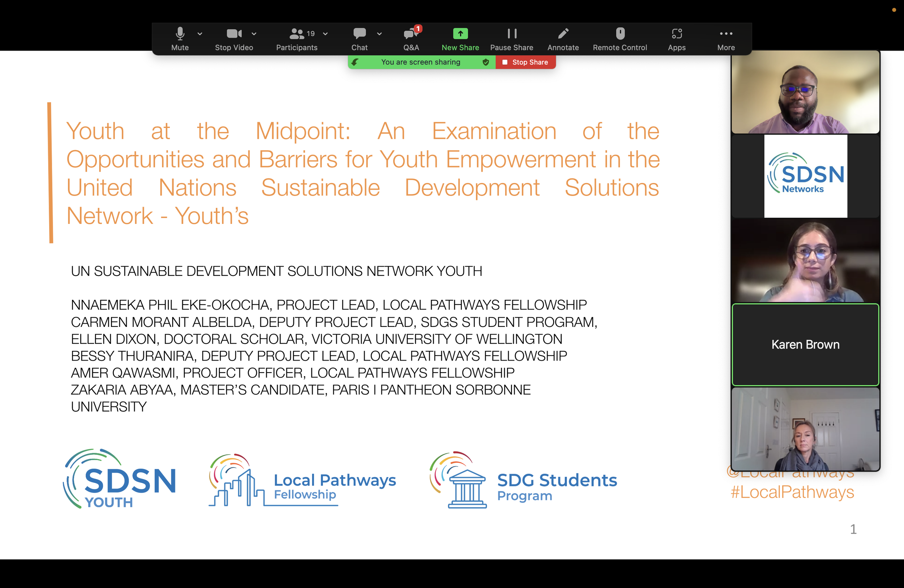Stop Share the presentation

point(526,62)
